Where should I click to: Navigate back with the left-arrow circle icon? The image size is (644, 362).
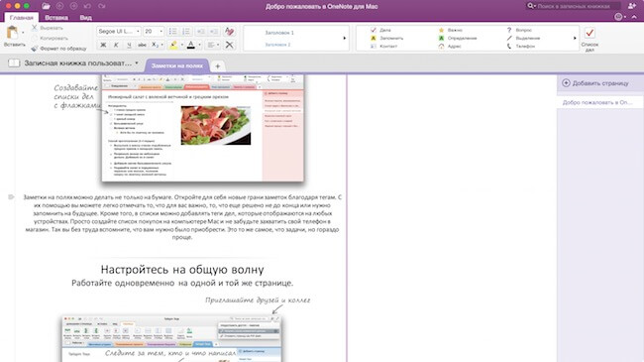(59, 6)
